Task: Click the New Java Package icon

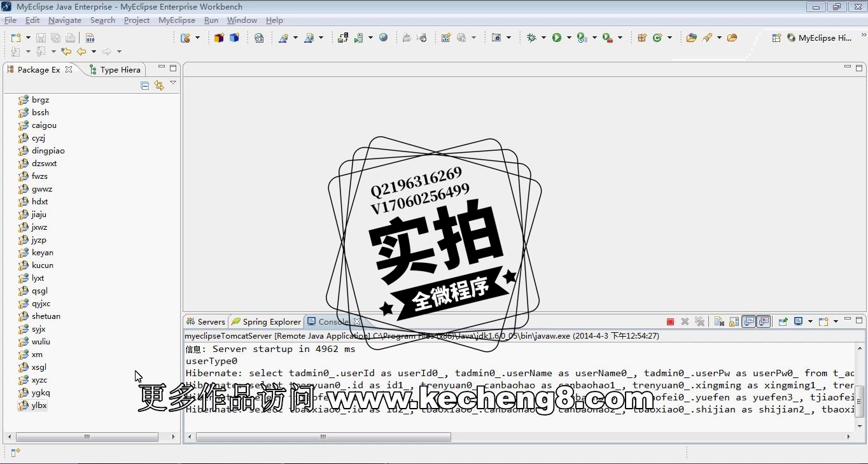Action: coord(642,38)
